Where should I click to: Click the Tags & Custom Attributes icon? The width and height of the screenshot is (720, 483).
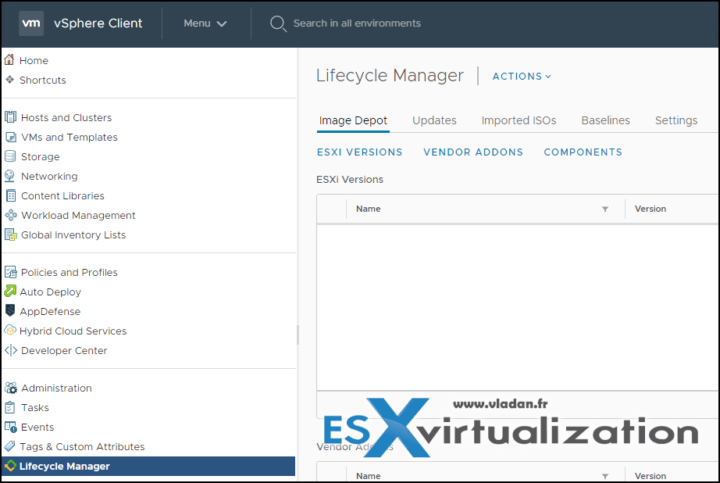click(10, 446)
